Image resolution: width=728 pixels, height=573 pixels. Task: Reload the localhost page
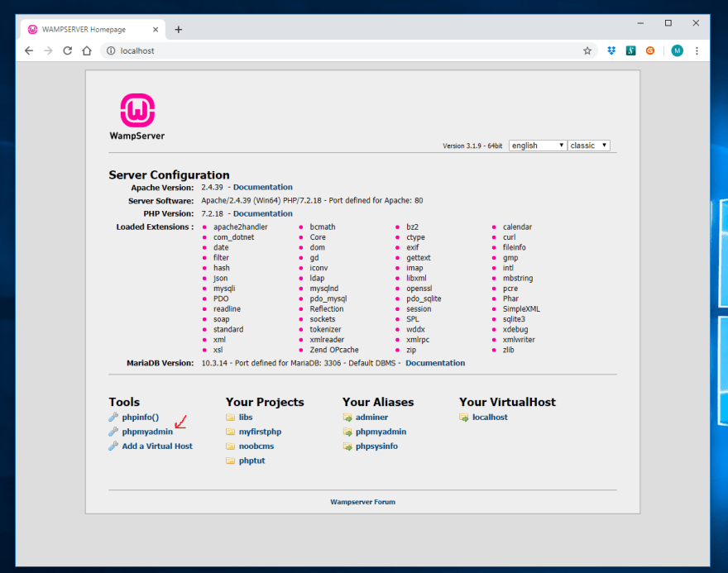click(67, 50)
